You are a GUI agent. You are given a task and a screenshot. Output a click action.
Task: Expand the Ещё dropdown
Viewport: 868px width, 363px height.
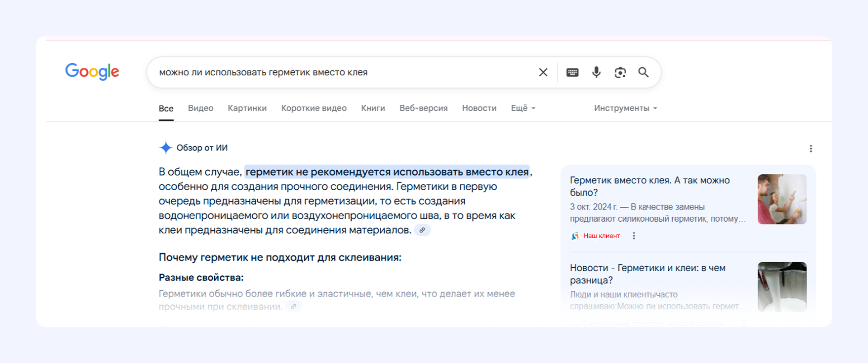pyautogui.click(x=523, y=108)
